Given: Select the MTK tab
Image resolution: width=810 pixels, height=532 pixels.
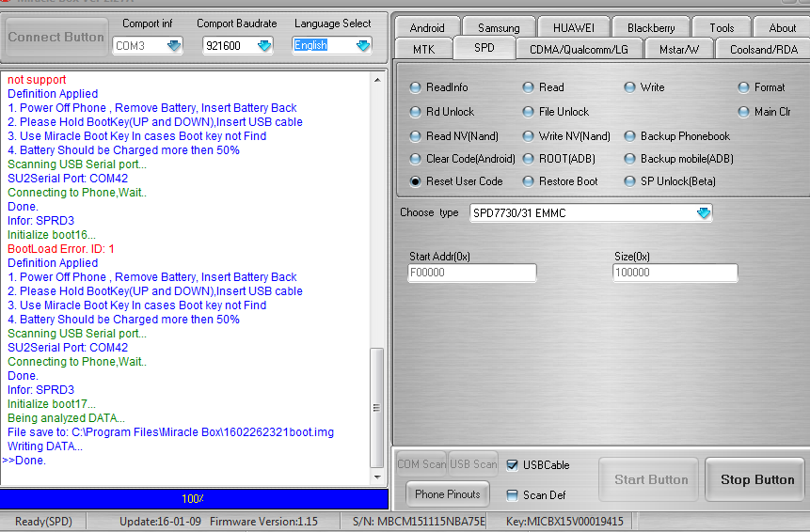Looking at the screenshot, I should pos(423,49).
